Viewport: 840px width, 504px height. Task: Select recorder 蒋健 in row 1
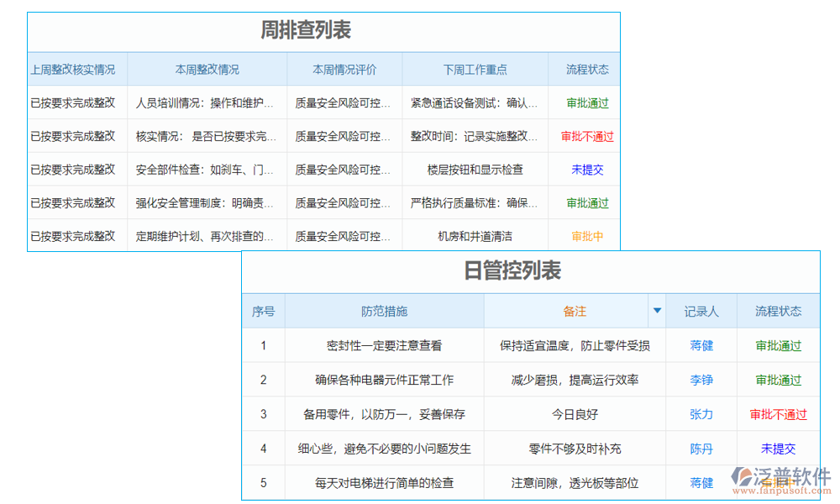[x=701, y=345]
